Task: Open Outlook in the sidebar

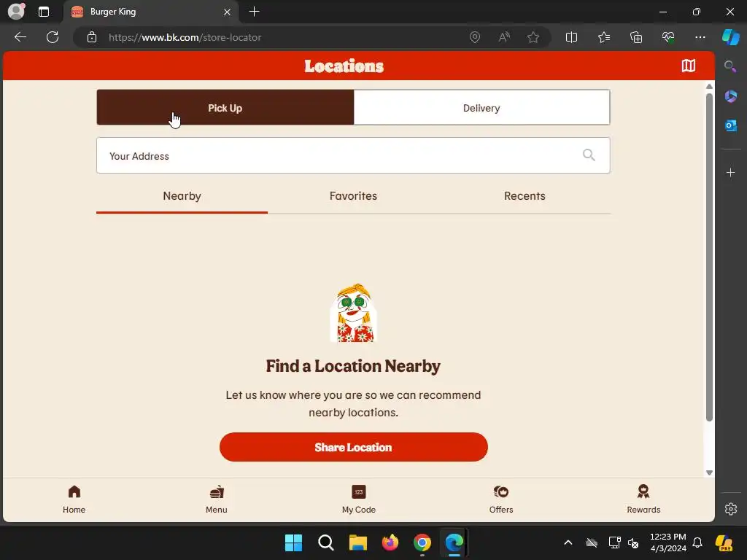Action: click(x=730, y=125)
